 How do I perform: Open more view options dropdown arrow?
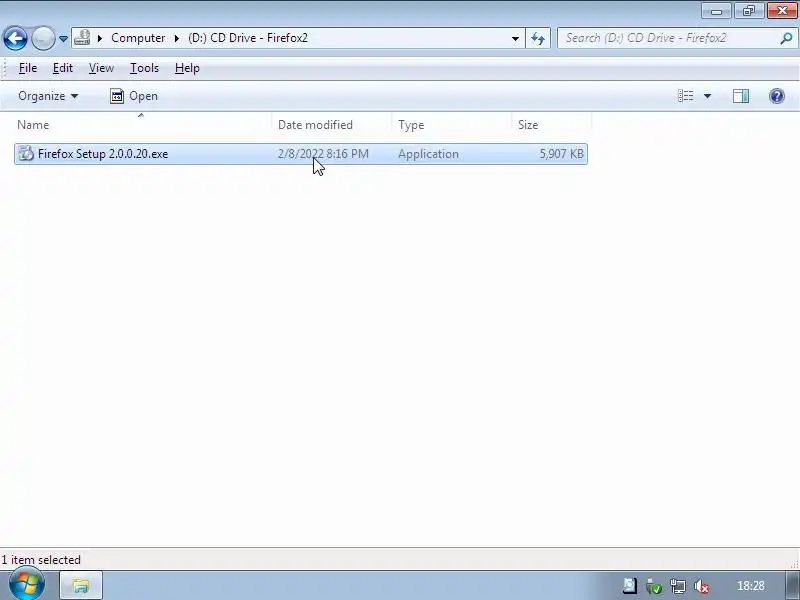[707, 96]
